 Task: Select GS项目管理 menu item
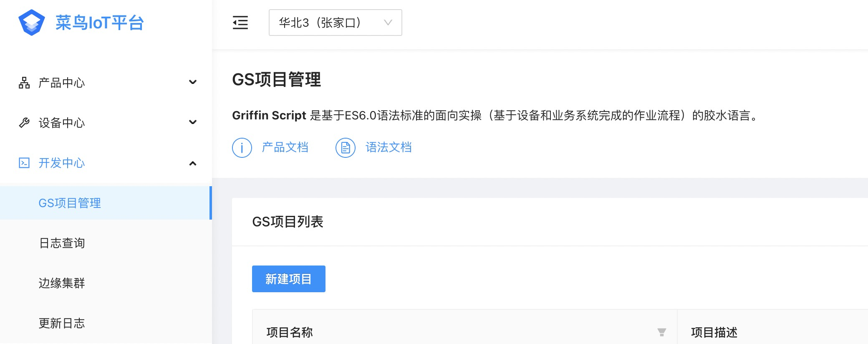106,203
